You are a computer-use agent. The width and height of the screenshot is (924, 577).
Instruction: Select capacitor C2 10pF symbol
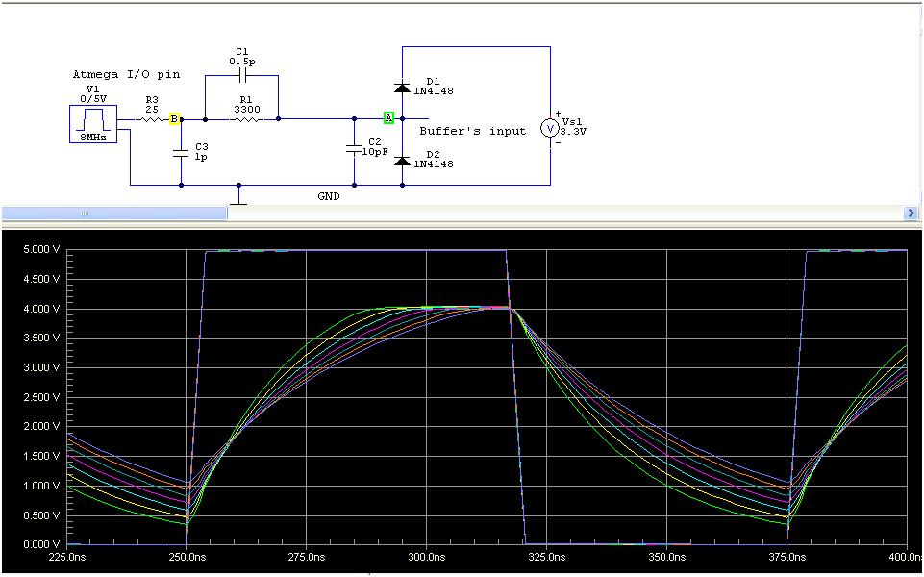[354, 149]
